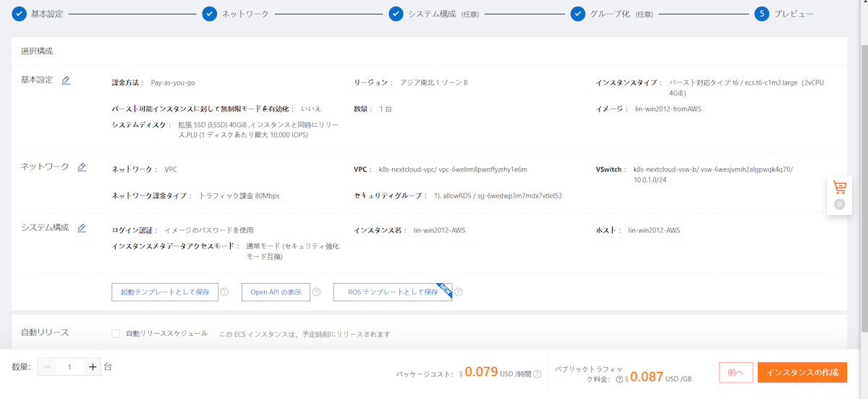Click the edit pencil next to システム構成
The image size is (868, 399).
(x=82, y=228)
